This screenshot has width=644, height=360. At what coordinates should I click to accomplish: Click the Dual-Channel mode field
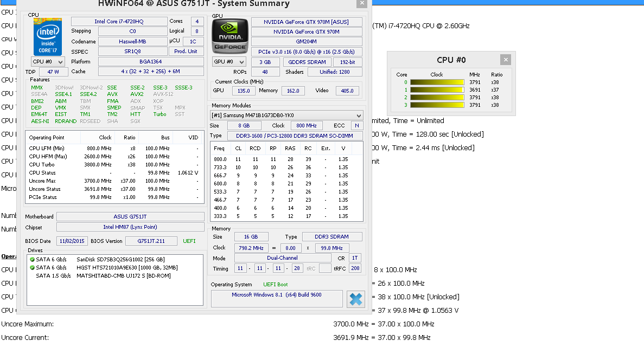click(283, 258)
